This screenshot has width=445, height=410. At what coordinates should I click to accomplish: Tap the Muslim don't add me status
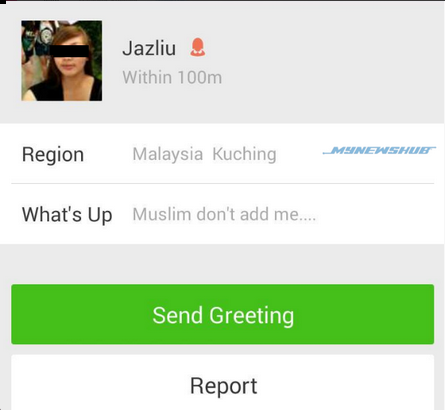[x=224, y=214]
